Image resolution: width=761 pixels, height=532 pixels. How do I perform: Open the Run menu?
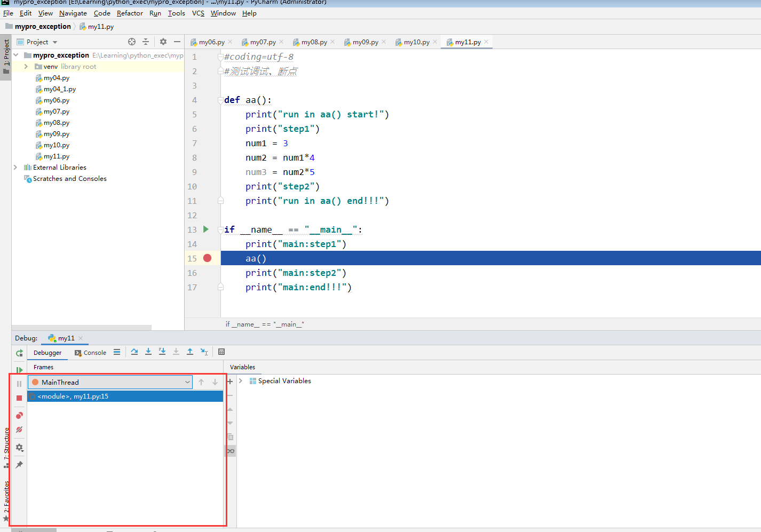point(155,13)
